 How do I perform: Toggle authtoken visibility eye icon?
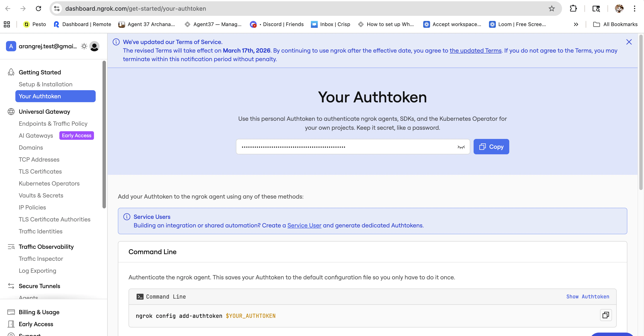point(461,147)
